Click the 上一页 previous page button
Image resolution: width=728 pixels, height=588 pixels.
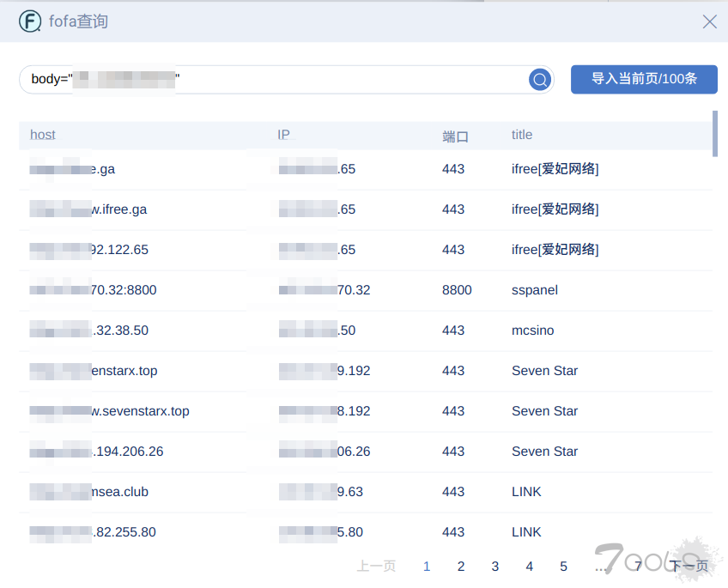pos(376,567)
